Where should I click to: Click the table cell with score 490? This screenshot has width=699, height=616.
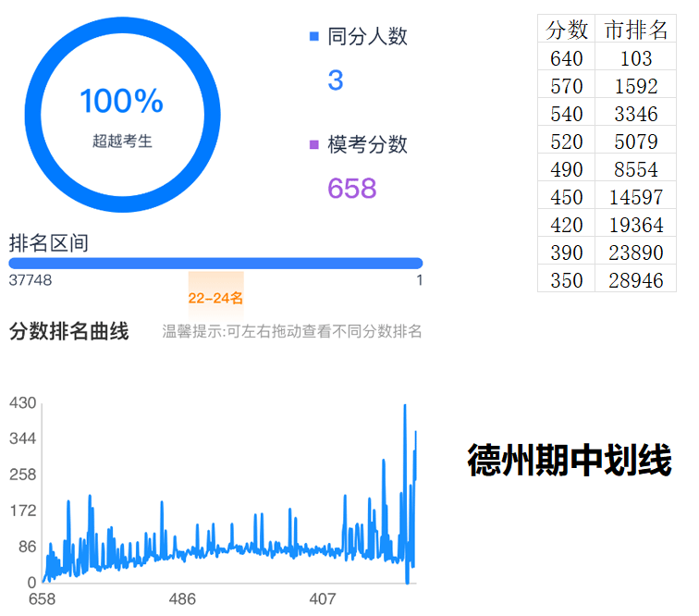click(567, 170)
